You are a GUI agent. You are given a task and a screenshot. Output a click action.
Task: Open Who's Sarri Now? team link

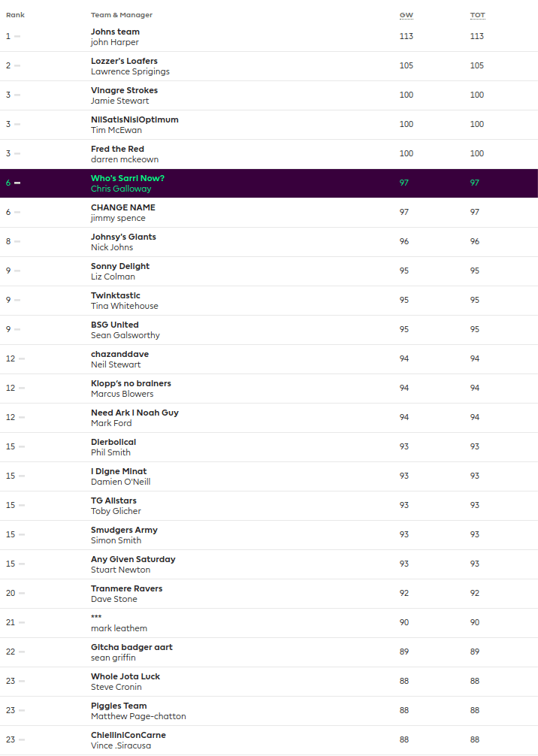(x=127, y=178)
